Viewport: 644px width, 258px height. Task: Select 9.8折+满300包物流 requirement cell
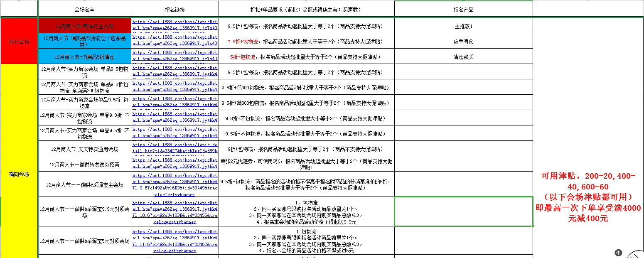(306, 87)
